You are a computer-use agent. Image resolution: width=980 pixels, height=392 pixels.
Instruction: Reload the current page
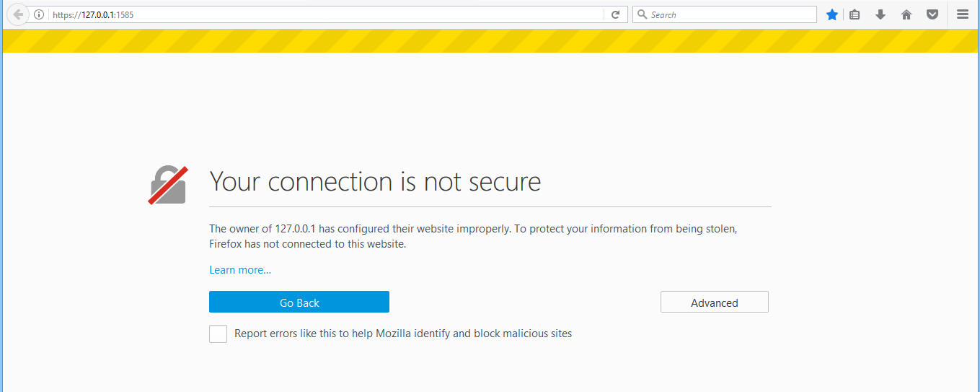[615, 14]
